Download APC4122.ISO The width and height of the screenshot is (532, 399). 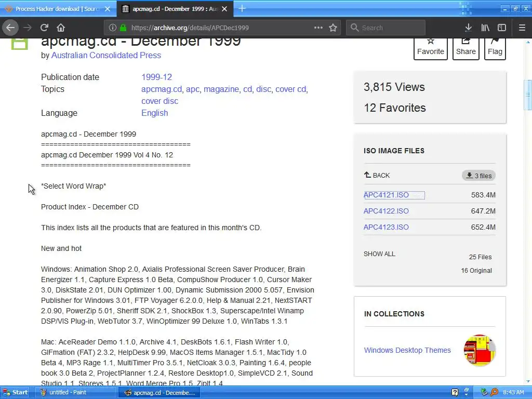tap(386, 211)
